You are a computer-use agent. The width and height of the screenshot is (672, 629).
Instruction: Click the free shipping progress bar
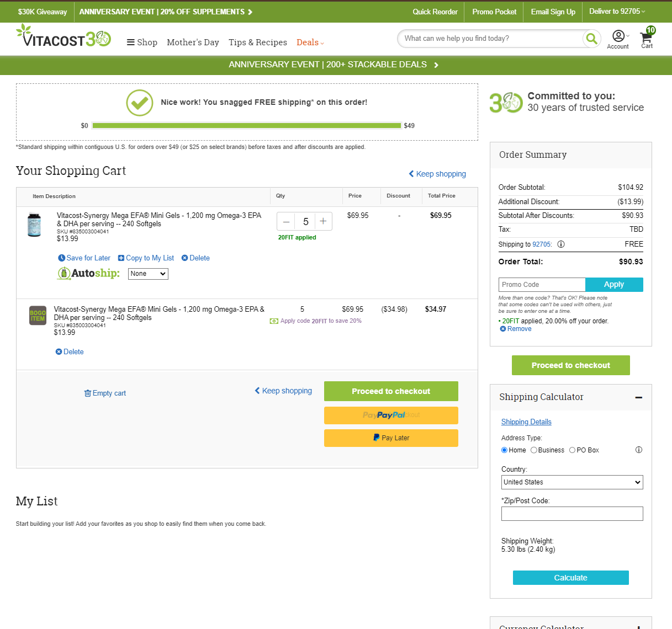click(x=247, y=126)
